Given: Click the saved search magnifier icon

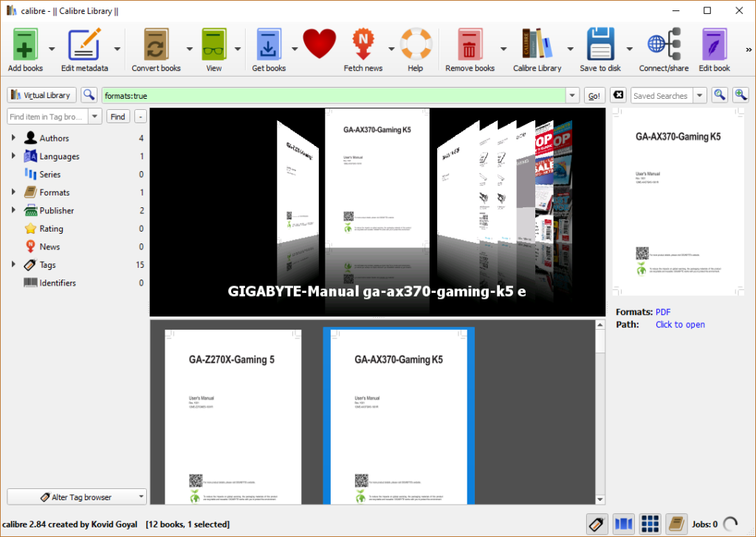Looking at the screenshot, I should click(719, 95).
